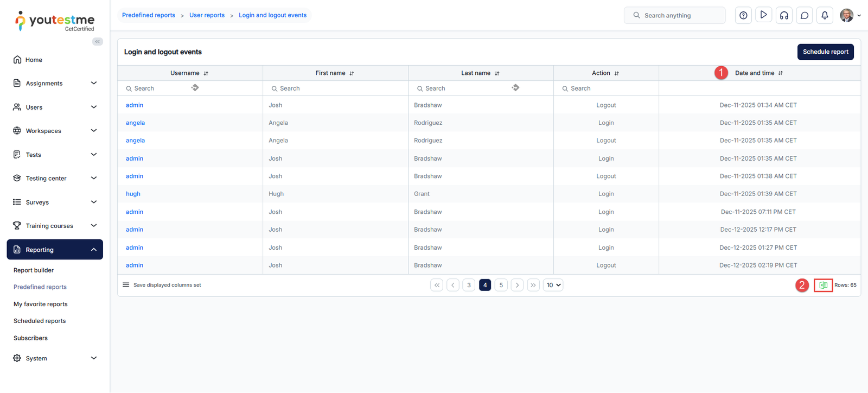Toggle sort on First name column

352,73
